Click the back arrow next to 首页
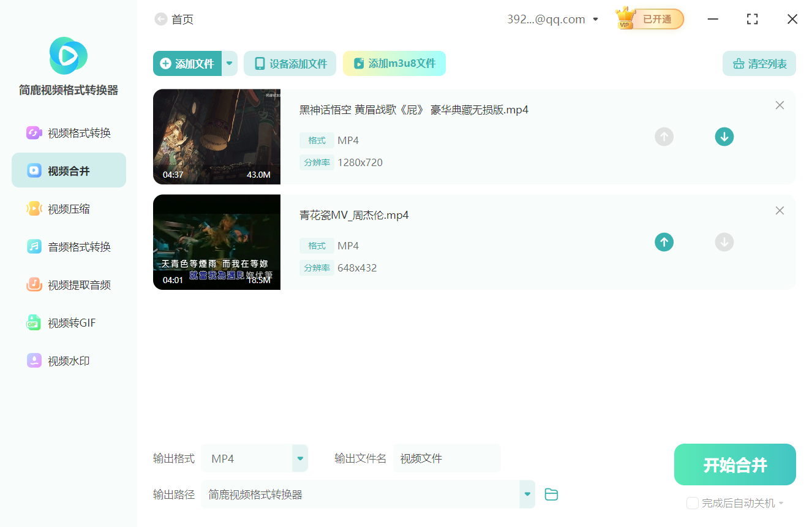812x527 pixels. click(x=160, y=19)
